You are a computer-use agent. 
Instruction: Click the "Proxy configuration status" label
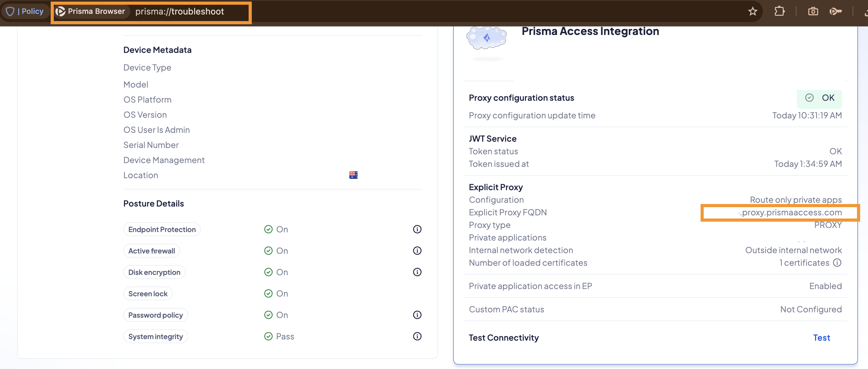coord(521,98)
